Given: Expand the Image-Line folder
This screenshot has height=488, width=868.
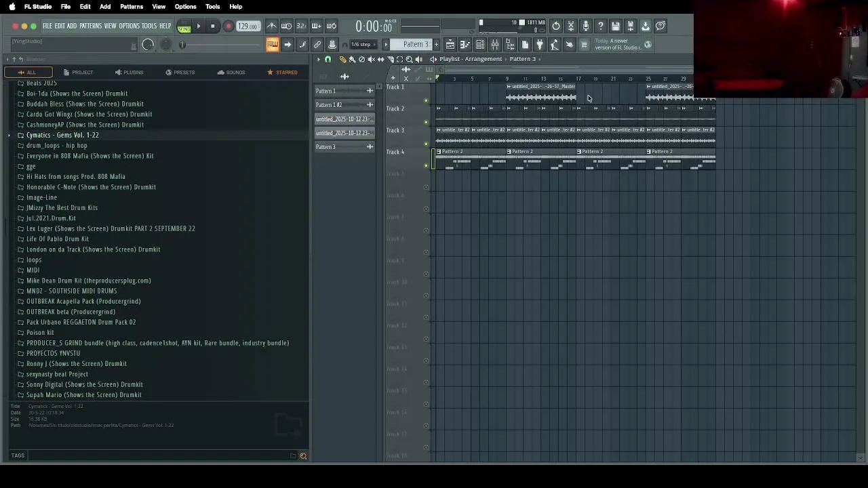Looking at the screenshot, I should pyautogui.click(x=41, y=197).
